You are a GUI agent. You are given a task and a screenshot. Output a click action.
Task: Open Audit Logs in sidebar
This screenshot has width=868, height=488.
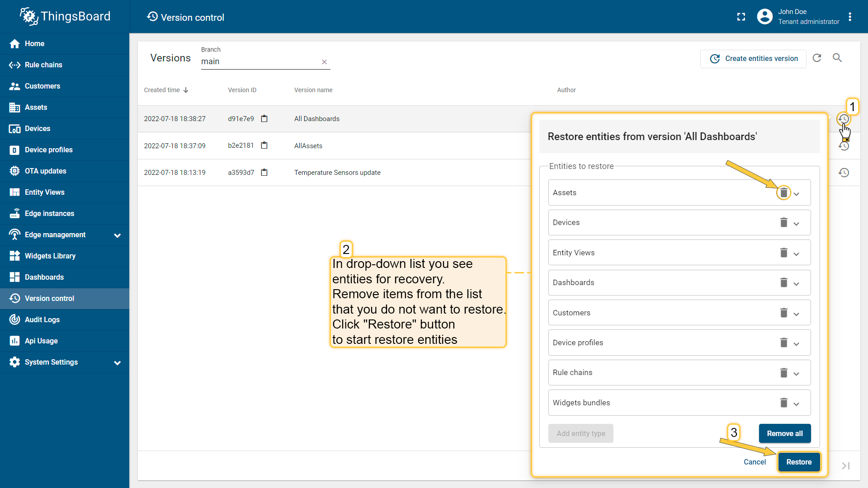pyautogui.click(x=65, y=319)
